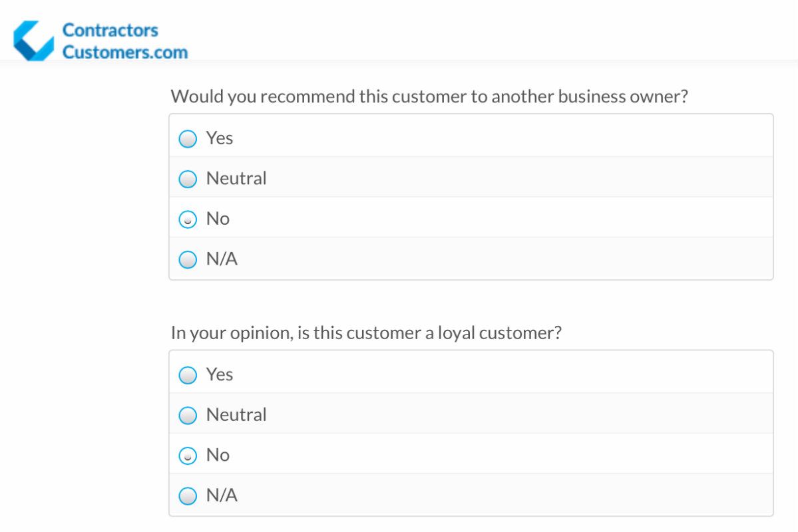Click the 'Would you recommend this customer' question text
798x532 pixels.
(x=429, y=96)
